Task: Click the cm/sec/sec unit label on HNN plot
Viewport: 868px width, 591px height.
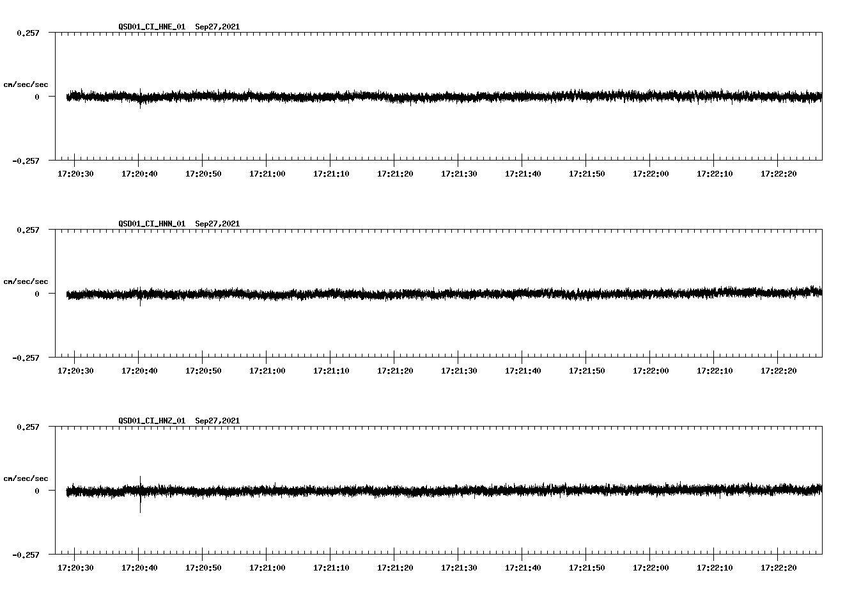Action: [x=26, y=281]
